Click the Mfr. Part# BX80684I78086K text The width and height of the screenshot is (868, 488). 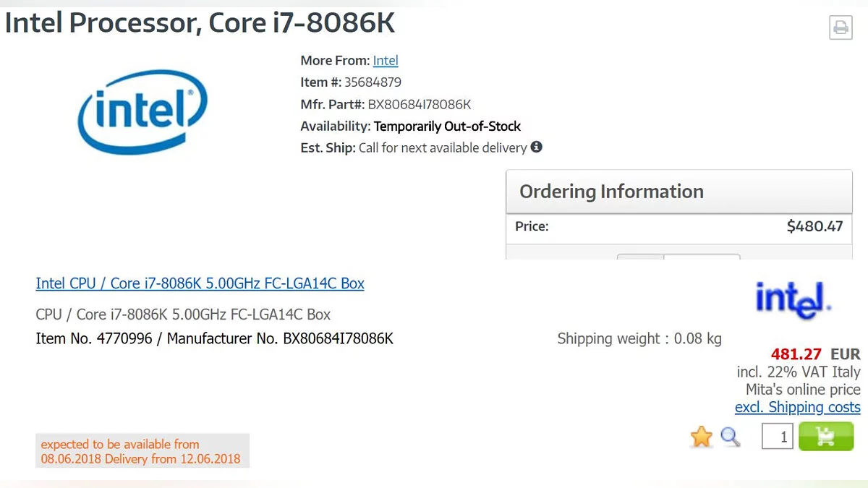386,104
